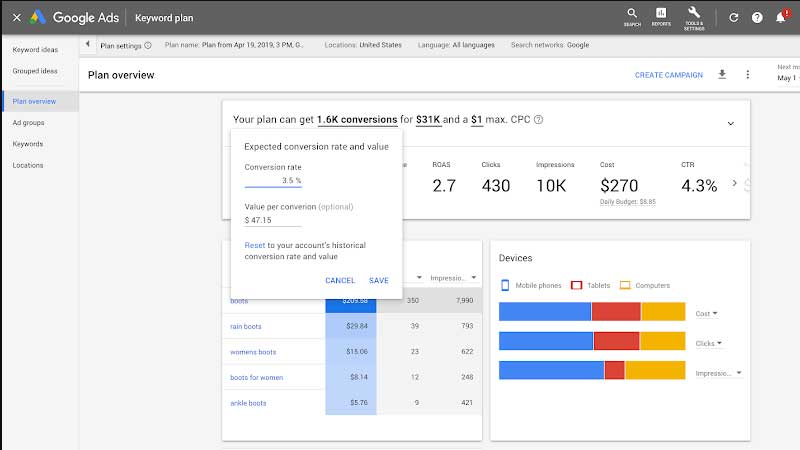The width and height of the screenshot is (800, 450).
Task: Click CANCEL in the conversion dialog
Action: tap(340, 281)
